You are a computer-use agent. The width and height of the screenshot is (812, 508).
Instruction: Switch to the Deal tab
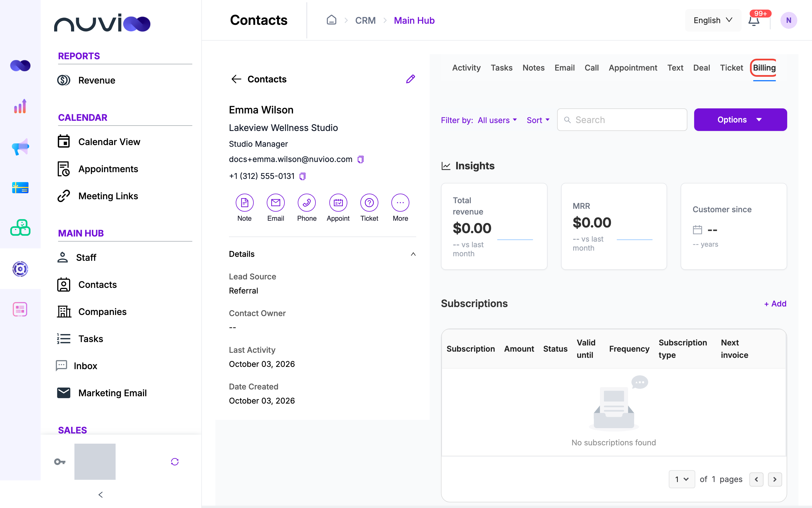701,68
